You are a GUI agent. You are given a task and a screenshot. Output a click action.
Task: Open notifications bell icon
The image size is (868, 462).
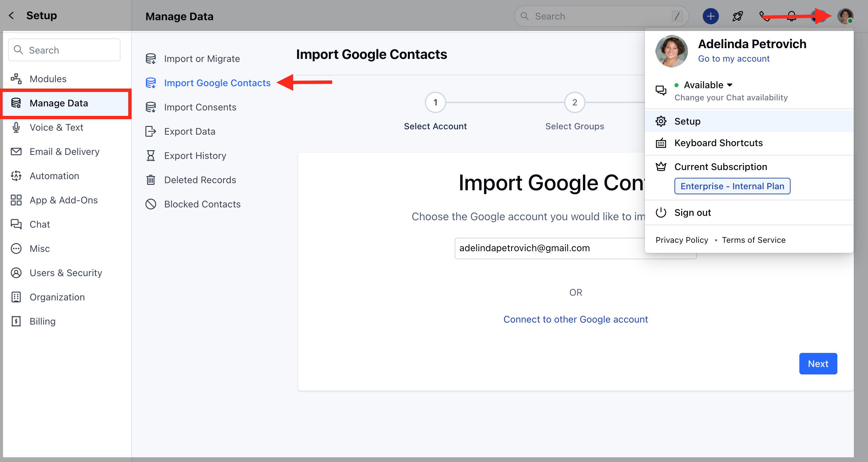(x=791, y=16)
